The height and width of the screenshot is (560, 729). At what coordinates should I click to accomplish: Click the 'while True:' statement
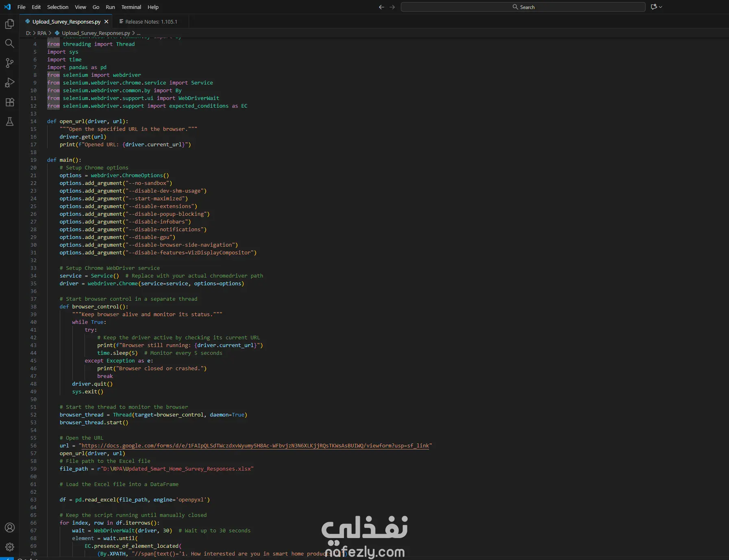click(x=89, y=322)
